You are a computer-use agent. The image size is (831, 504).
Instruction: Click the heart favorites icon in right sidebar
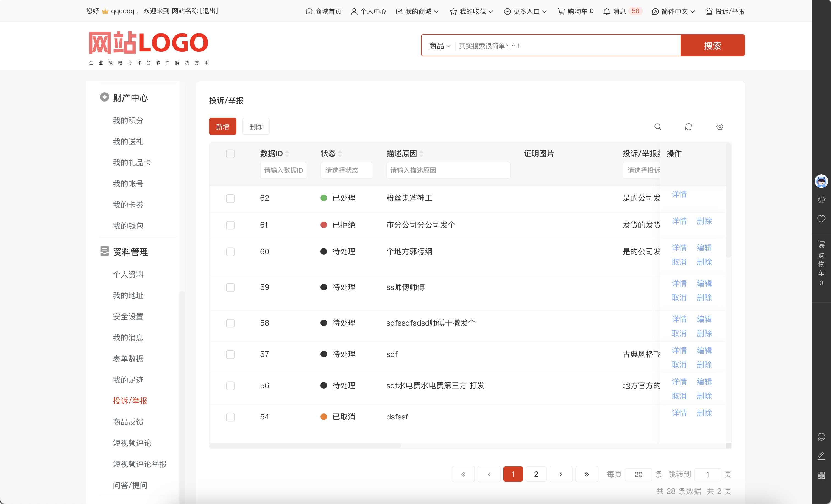tap(821, 219)
